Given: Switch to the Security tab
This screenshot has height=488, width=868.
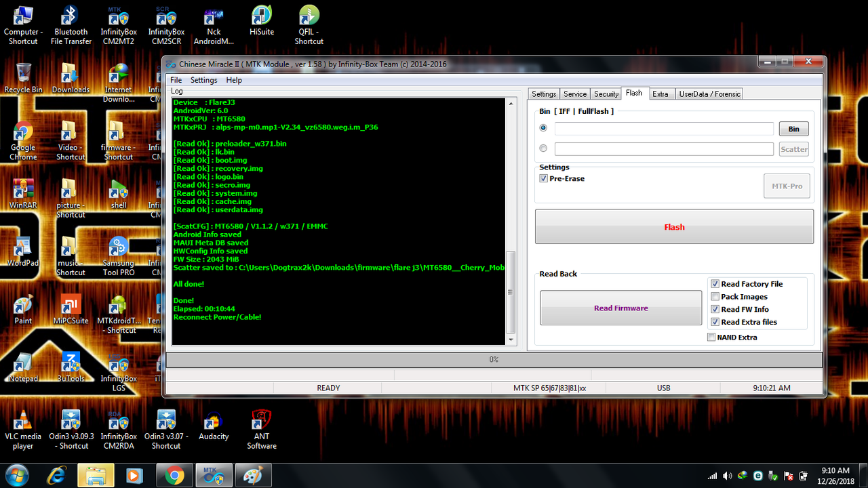Looking at the screenshot, I should pyautogui.click(x=606, y=94).
